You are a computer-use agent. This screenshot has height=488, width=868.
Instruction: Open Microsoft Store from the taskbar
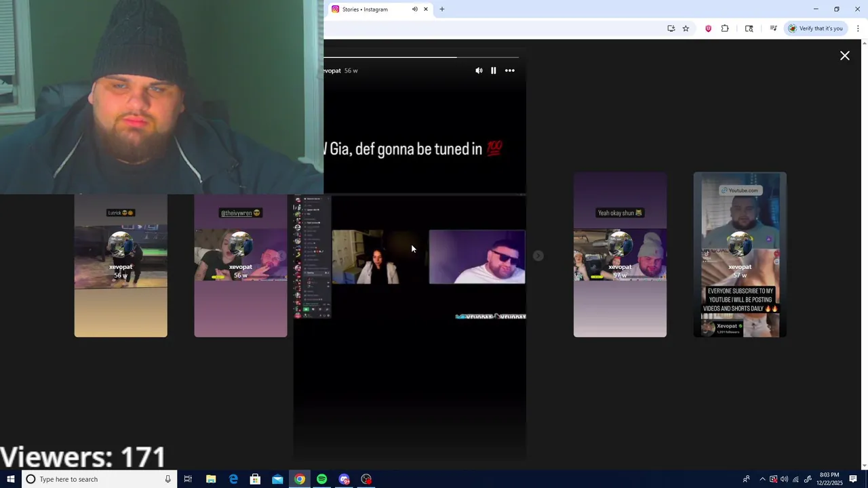(x=255, y=479)
